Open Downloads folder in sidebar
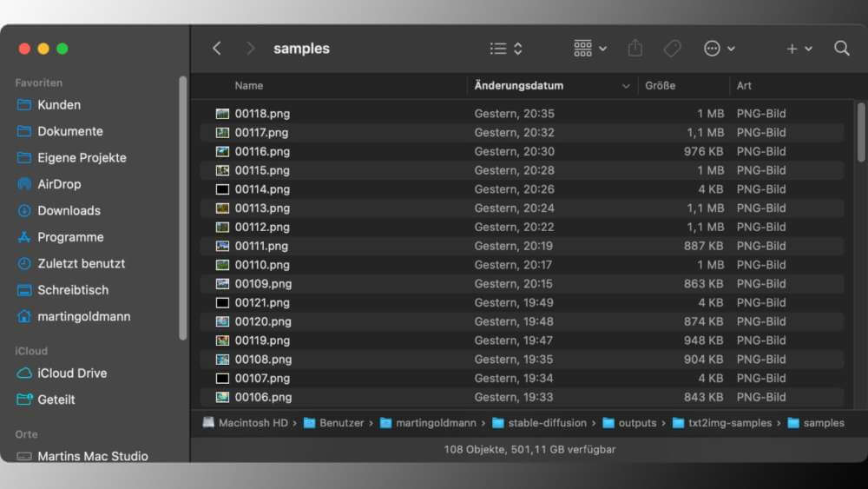This screenshot has height=489, width=868. click(x=69, y=210)
